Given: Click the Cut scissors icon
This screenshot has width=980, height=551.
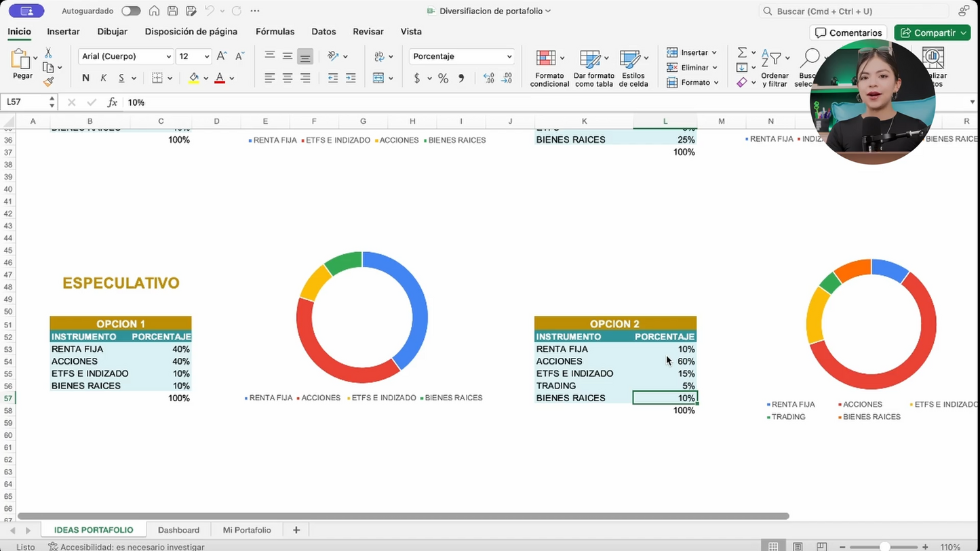Looking at the screenshot, I should pos(48,53).
